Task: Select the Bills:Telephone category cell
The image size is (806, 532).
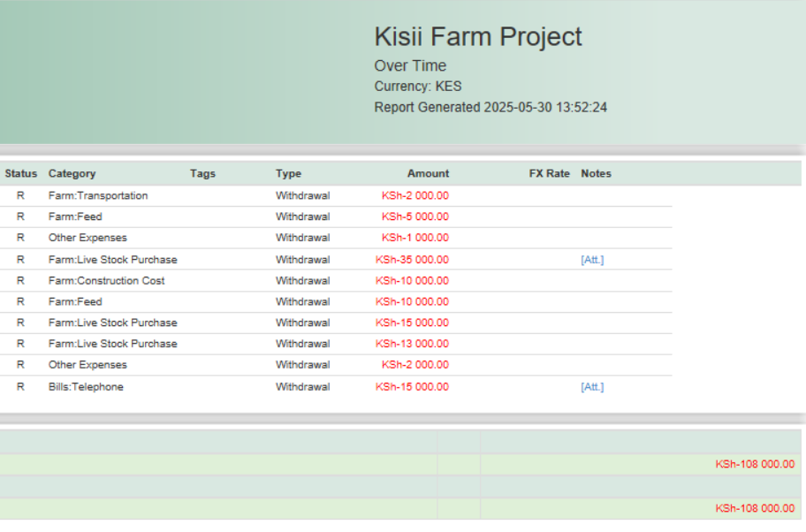Action: (86, 387)
